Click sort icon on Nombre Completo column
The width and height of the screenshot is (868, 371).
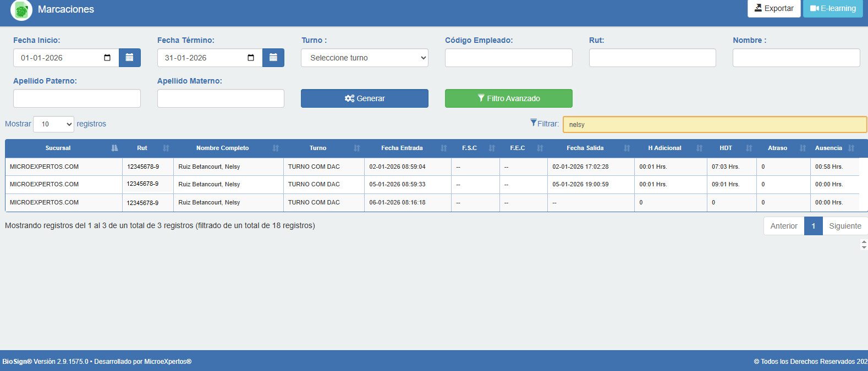(276, 148)
